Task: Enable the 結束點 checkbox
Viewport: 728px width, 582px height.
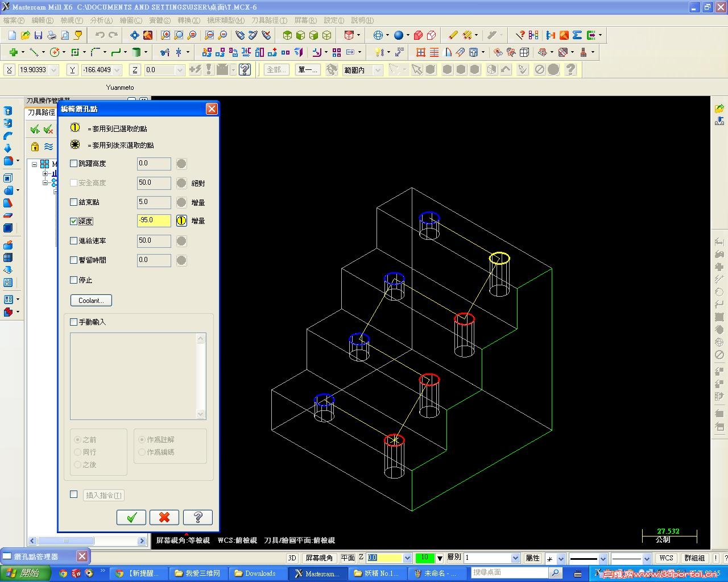Action: [x=73, y=202]
